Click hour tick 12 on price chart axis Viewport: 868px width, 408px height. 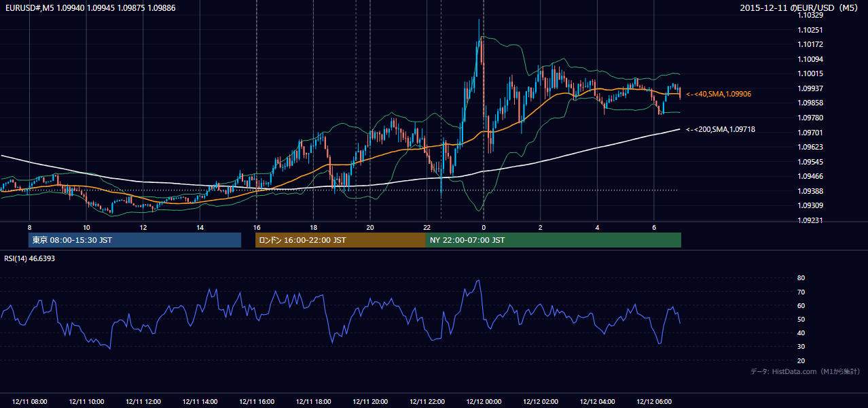point(143,226)
